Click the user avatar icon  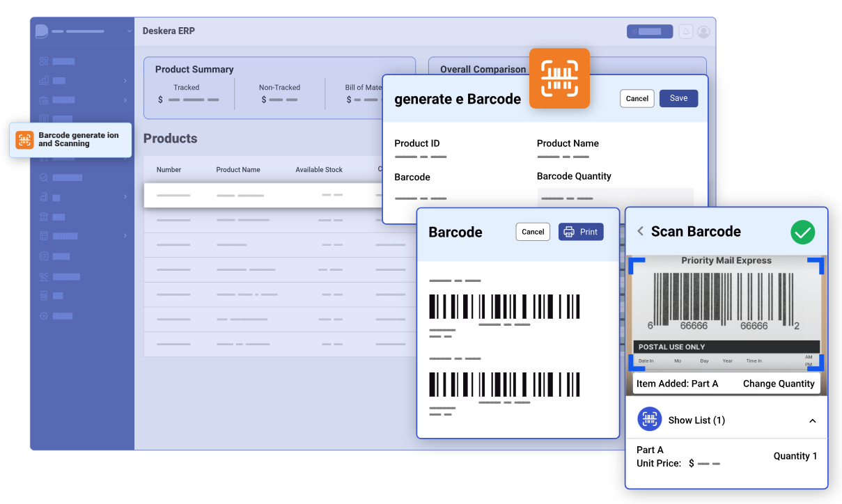pyautogui.click(x=703, y=31)
